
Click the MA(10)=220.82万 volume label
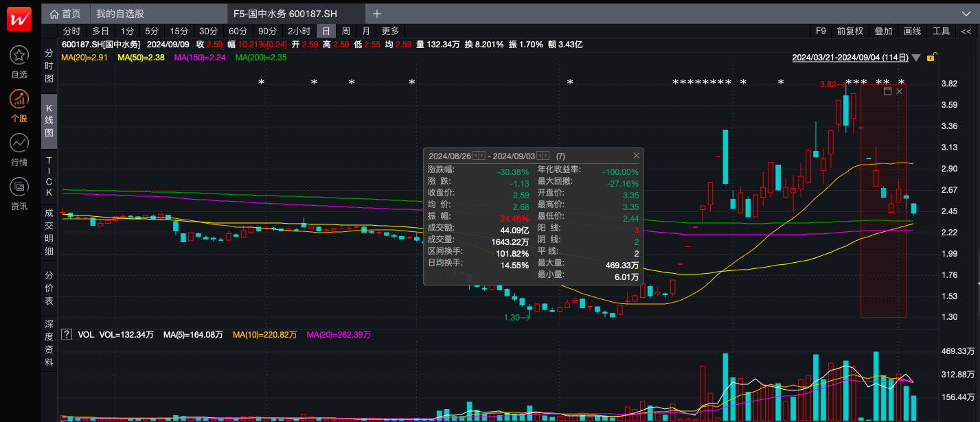pos(264,335)
